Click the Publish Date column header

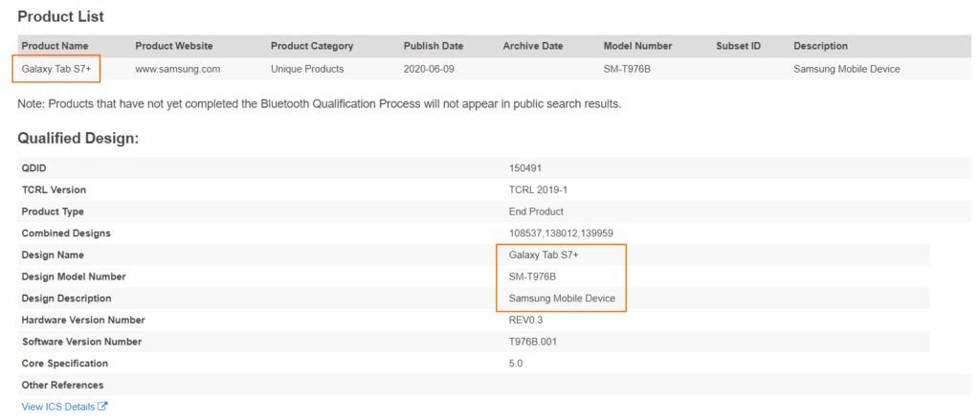pyautogui.click(x=434, y=46)
